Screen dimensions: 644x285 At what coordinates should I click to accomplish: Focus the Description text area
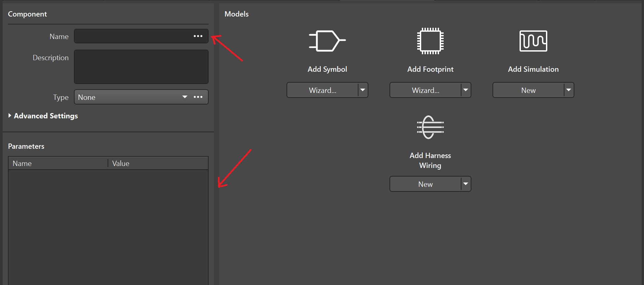[141, 67]
